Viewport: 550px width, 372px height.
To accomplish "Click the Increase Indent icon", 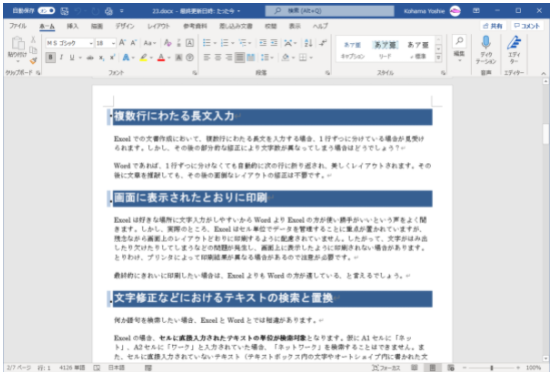I will click(x=274, y=43).
